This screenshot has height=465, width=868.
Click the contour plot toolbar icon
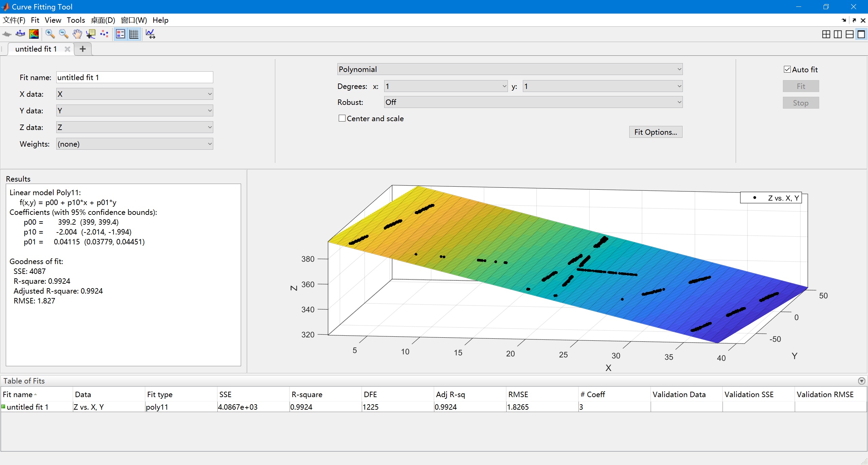click(x=34, y=34)
